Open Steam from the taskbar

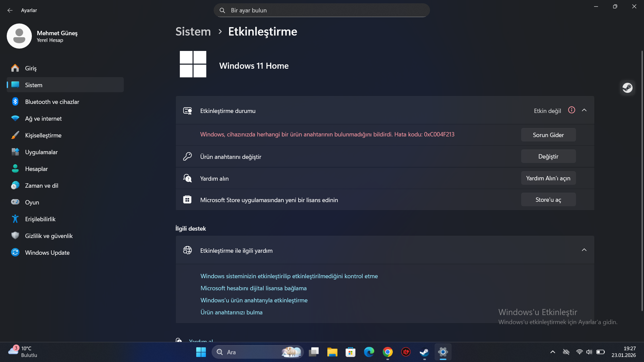point(424,352)
